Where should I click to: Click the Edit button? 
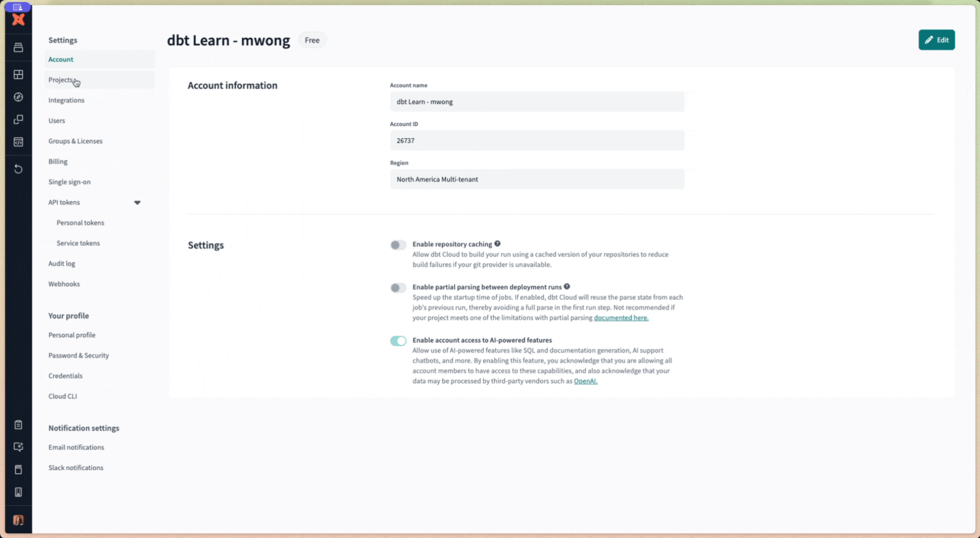[937, 40]
